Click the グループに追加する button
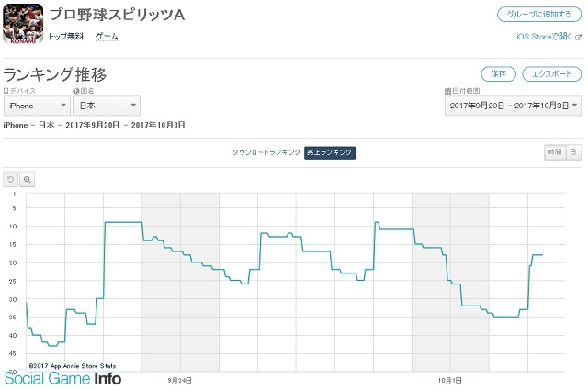The height and width of the screenshot is (390, 588). pos(539,15)
